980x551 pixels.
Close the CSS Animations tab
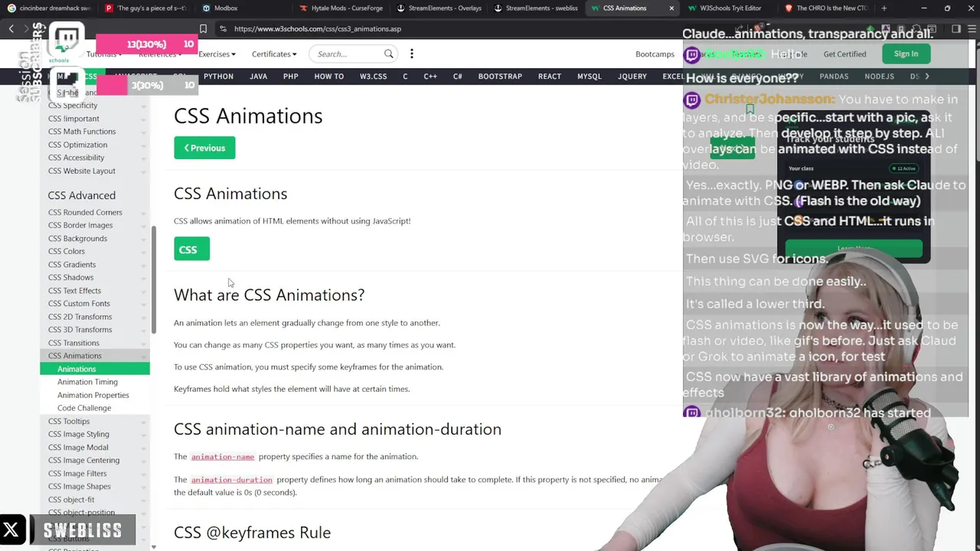pyautogui.click(x=671, y=8)
